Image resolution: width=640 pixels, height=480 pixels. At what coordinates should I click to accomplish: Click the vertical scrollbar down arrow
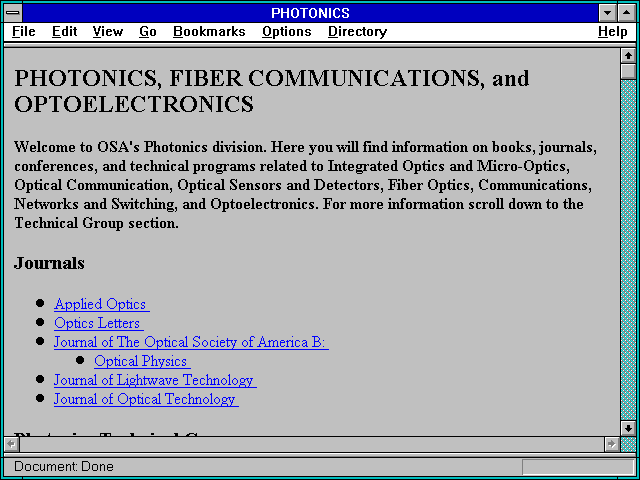pos(628,428)
